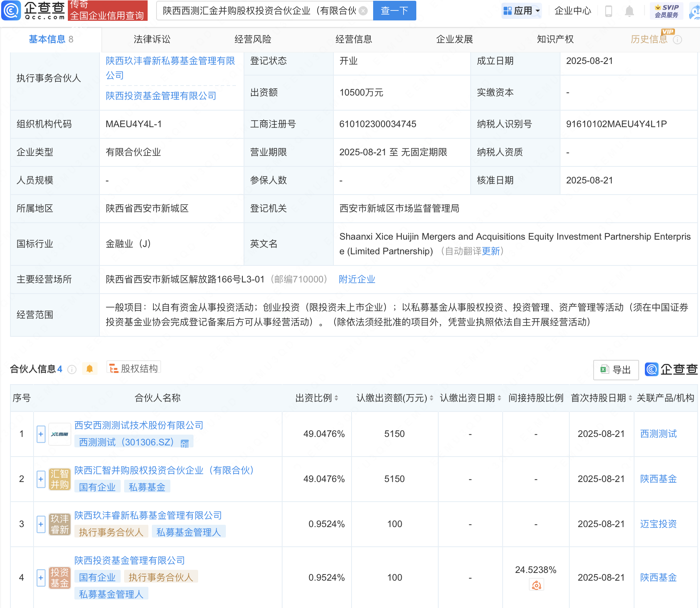Switch to the 知识产权 tab

(555, 39)
